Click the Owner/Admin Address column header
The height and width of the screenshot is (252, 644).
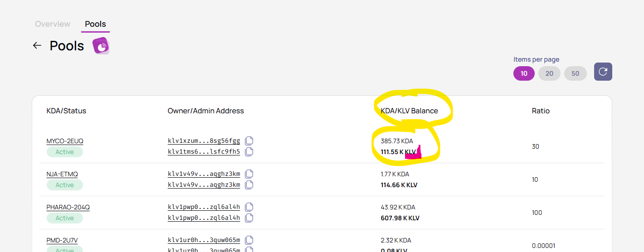[x=206, y=111]
